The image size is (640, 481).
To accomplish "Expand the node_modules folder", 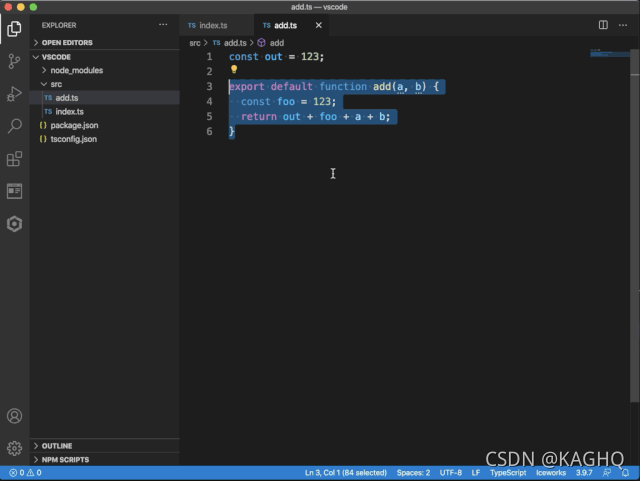I will point(104,71).
